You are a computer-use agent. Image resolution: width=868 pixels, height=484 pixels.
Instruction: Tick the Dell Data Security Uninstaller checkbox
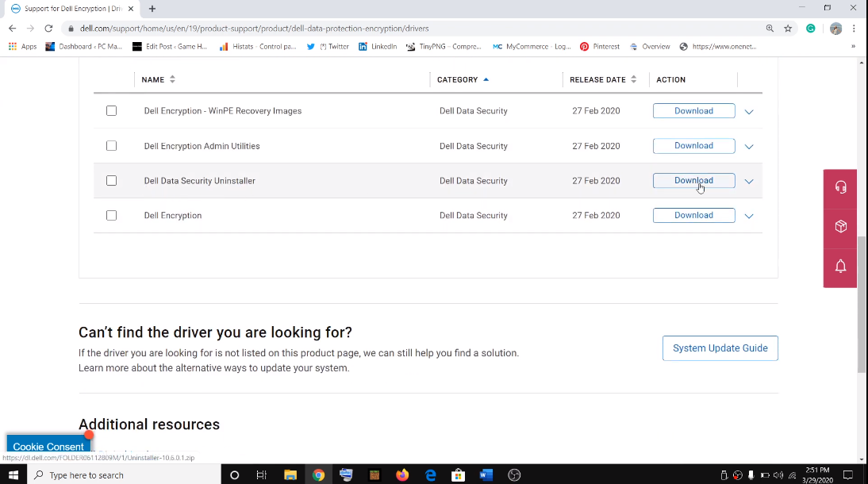(x=111, y=181)
